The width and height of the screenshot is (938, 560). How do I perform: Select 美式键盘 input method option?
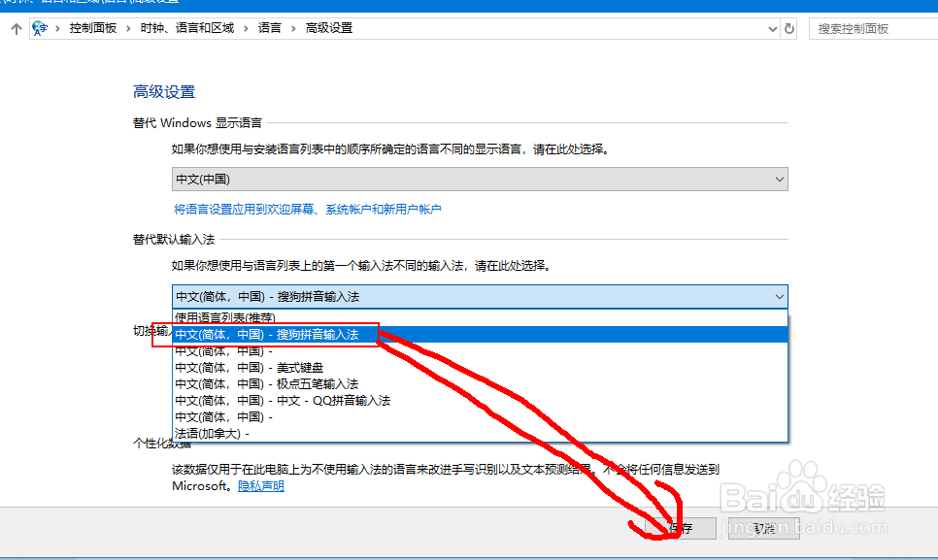point(252,367)
